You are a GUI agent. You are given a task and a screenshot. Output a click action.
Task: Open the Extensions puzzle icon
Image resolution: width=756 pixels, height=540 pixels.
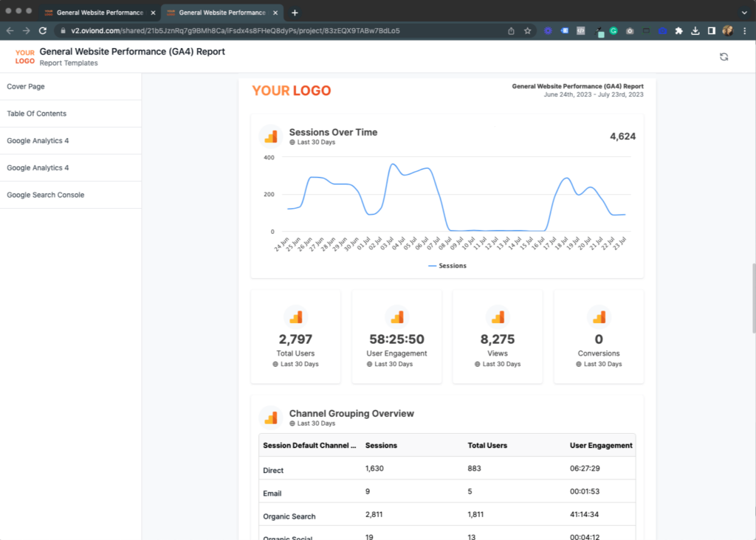[679, 31]
